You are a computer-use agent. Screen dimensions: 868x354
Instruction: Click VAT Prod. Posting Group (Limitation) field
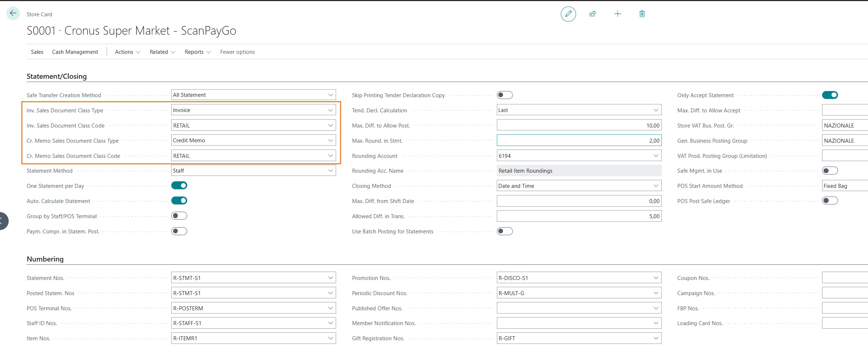(845, 156)
